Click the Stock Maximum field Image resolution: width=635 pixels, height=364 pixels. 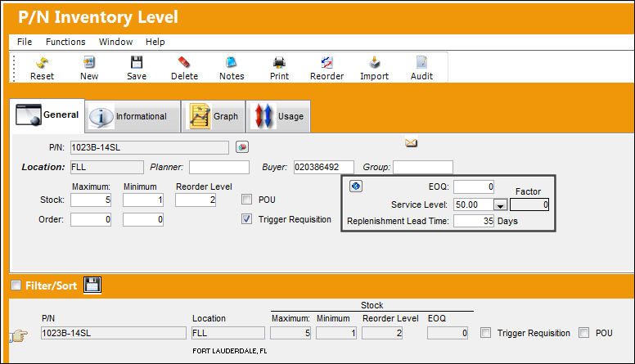(x=91, y=200)
